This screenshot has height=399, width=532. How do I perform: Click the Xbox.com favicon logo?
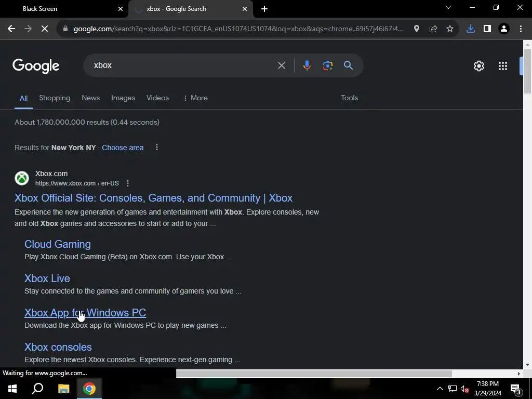[x=22, y=178]
